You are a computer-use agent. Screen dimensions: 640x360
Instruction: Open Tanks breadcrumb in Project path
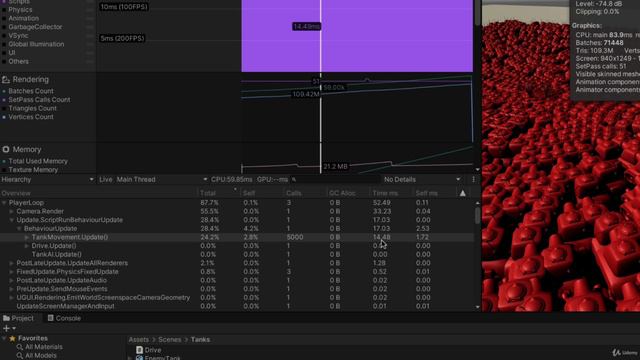[200, 340]
